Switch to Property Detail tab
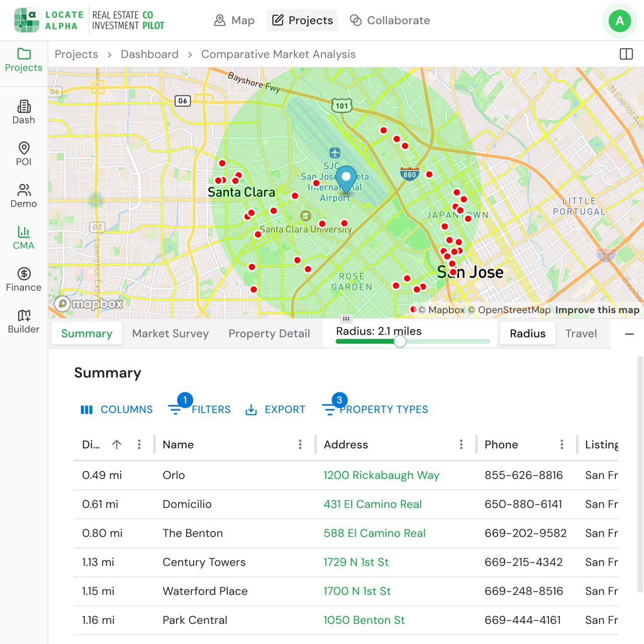The height and width of the screenshot is (644, 644). coord(269,334)
